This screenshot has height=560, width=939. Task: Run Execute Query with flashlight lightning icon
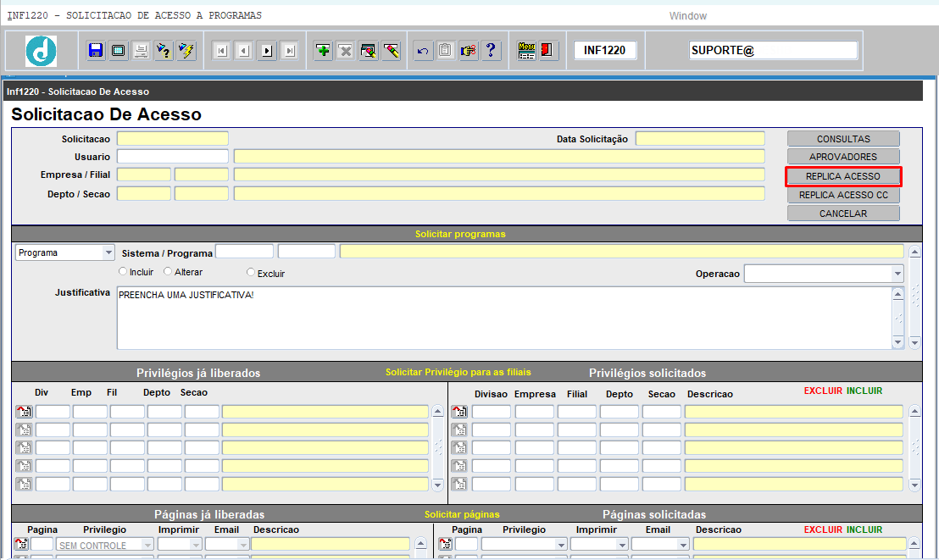186,50
